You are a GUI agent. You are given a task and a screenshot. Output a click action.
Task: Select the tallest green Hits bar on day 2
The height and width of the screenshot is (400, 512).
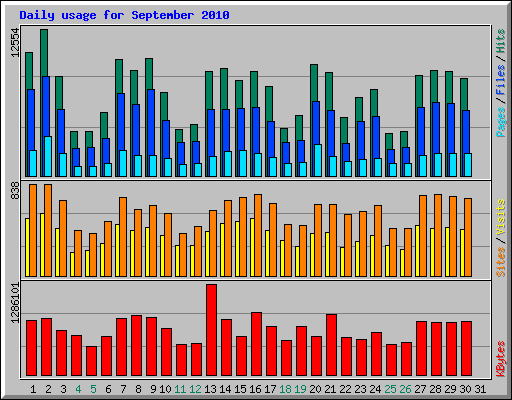(x=44, y=53)
